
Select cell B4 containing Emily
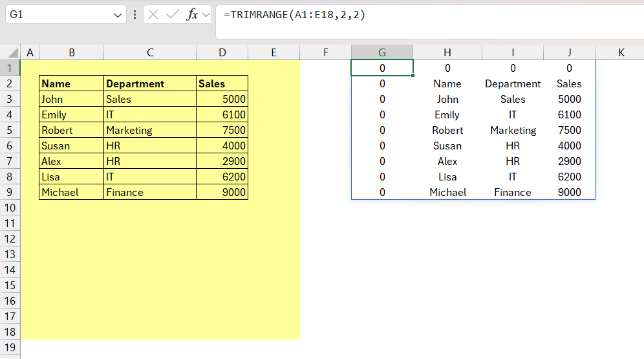coord(72,114)
